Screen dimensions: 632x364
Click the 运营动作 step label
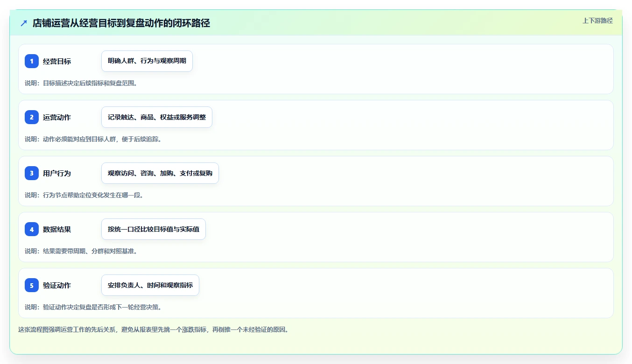[x=57, y=117]
